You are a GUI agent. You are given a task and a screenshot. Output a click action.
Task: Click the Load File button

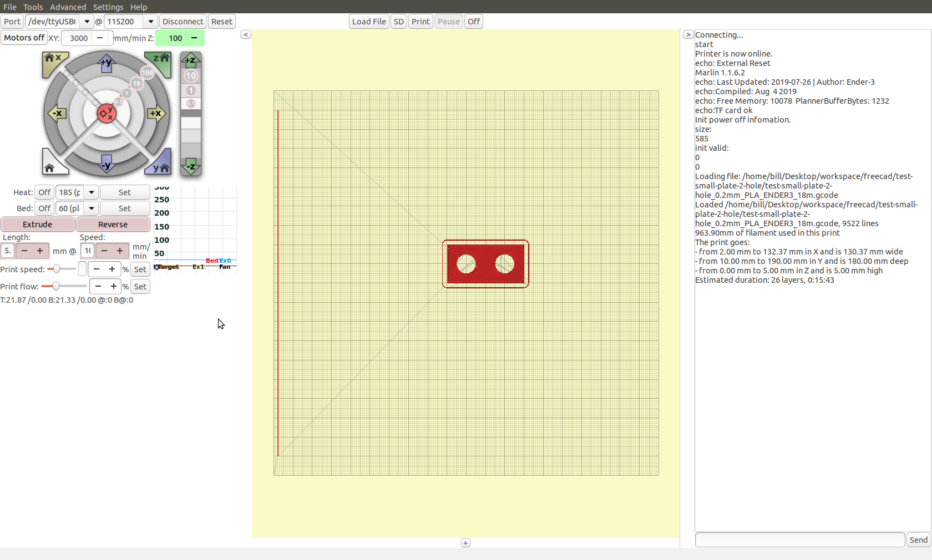point(369,22)
